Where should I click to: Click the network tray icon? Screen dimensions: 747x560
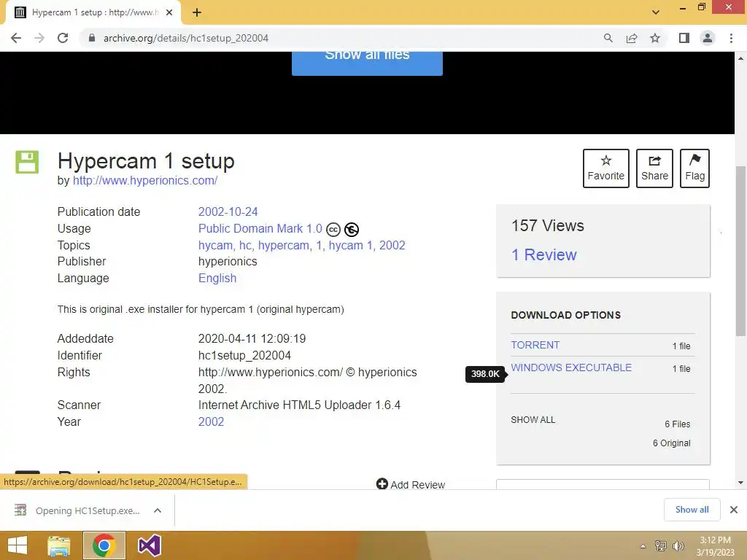point(661,546)
